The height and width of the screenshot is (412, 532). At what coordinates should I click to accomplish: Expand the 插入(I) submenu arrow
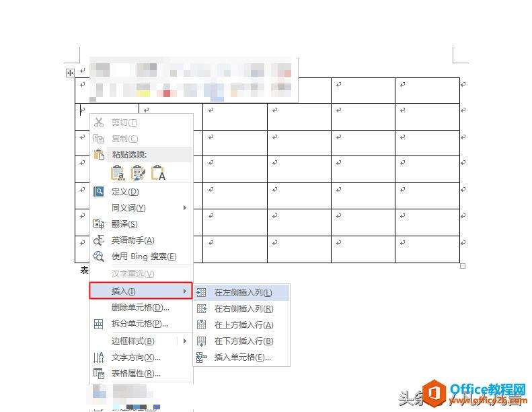184,291
